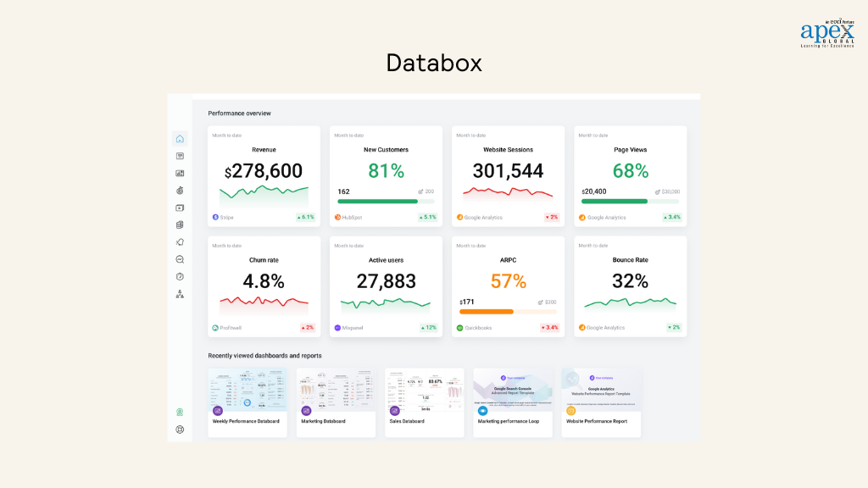
Task: Click the 6.1% change badge on Revenue
Action: (305, 218)
